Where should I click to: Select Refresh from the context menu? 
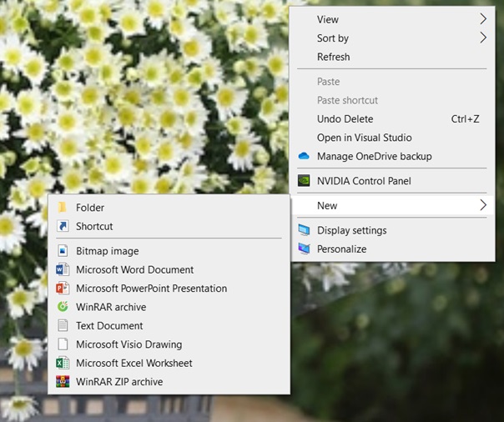pos(333,57)
